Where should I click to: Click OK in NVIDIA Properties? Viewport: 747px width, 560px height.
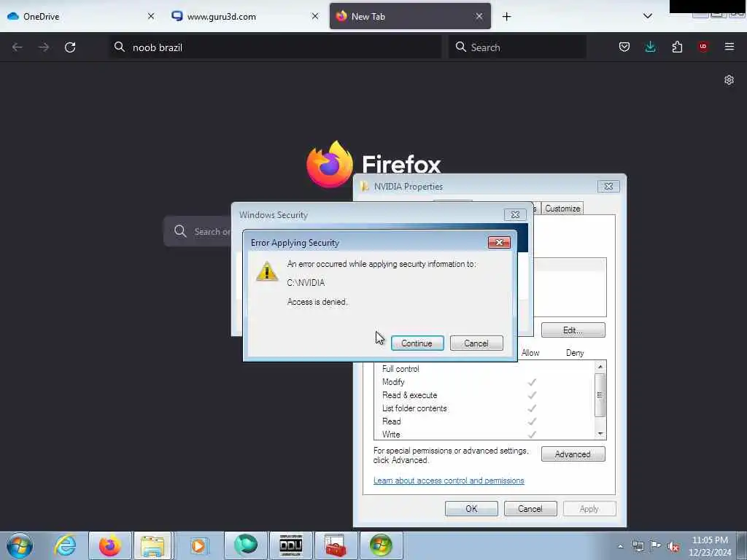[x=471, y=508]
